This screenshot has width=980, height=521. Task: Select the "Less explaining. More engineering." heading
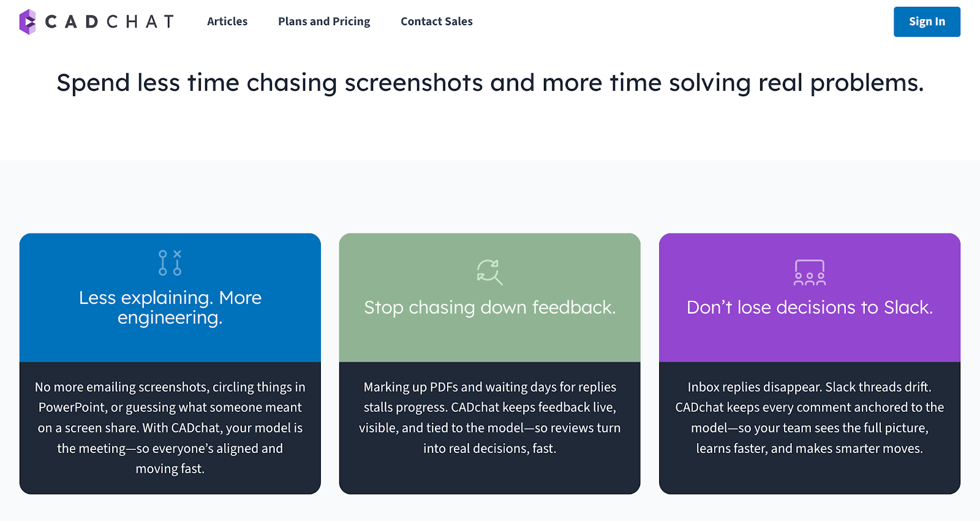pos(170,308)
